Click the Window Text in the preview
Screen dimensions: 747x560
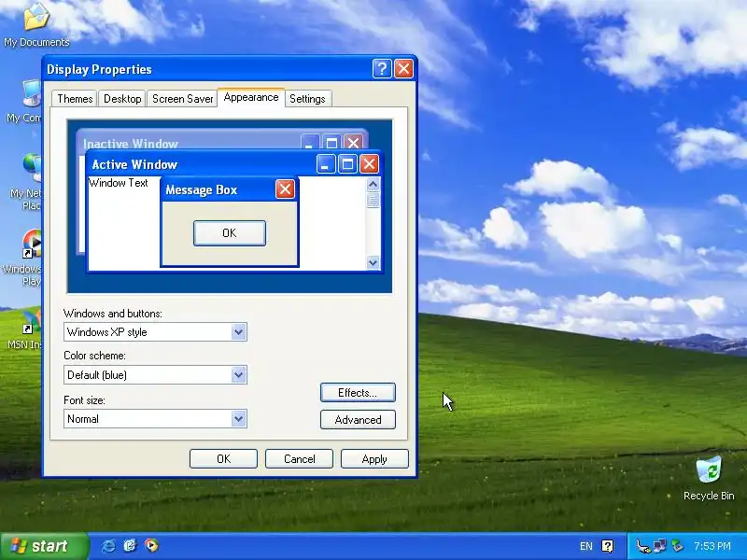click(119, 183)
